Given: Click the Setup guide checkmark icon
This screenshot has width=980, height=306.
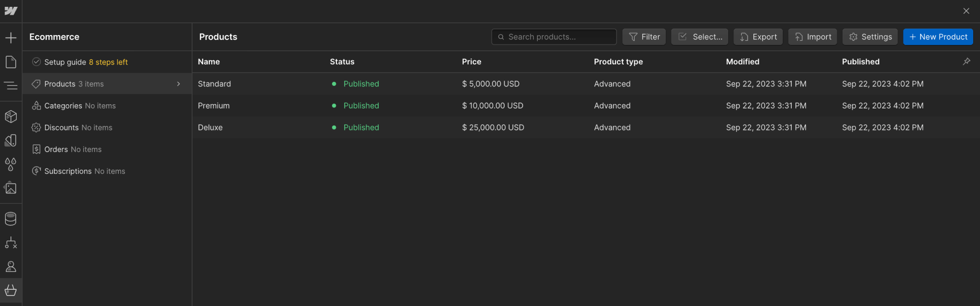Looking at the screenshot, I should pyautogui.click(x=36, y=62).
